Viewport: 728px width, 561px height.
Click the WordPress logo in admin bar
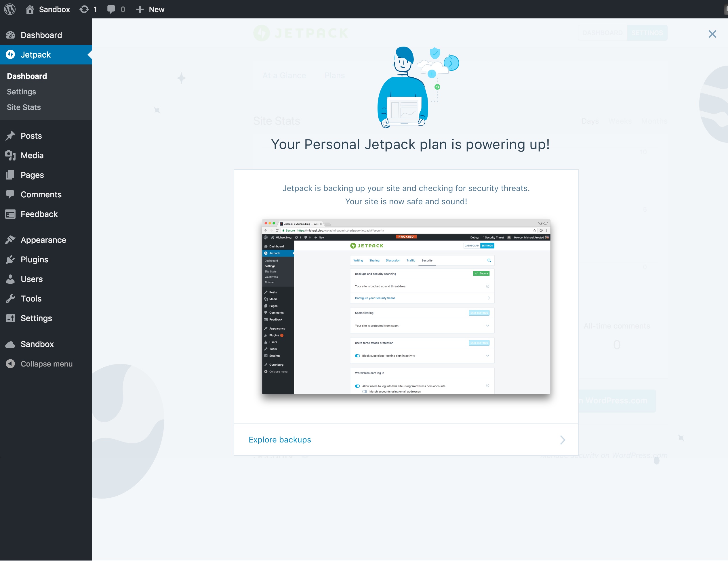click(x=10, y=9)
